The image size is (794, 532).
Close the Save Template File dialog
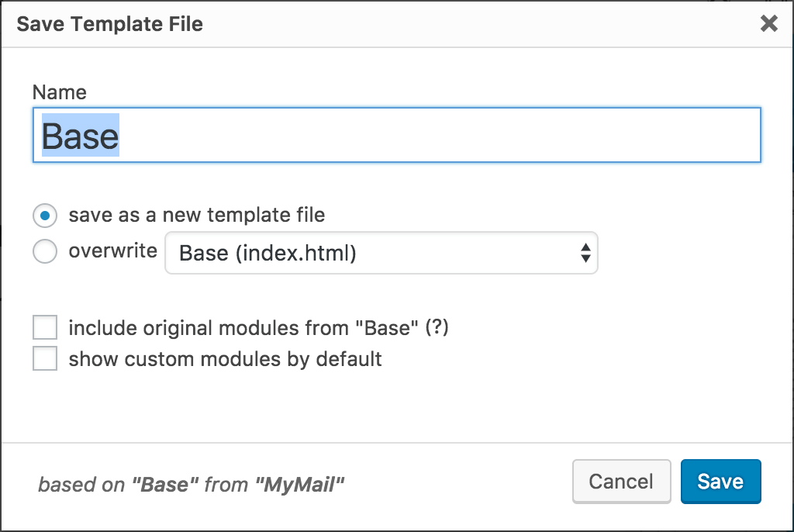[x=768, y=24]
